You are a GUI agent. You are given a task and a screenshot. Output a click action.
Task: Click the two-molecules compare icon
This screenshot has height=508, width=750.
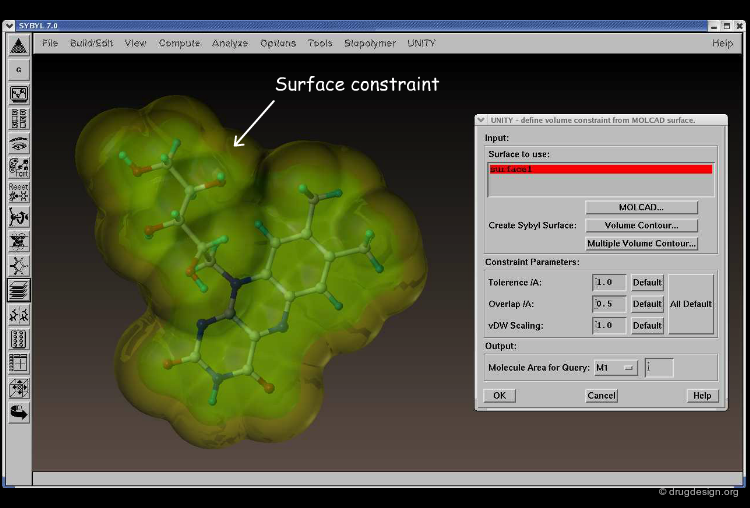[x=19, y=315]
